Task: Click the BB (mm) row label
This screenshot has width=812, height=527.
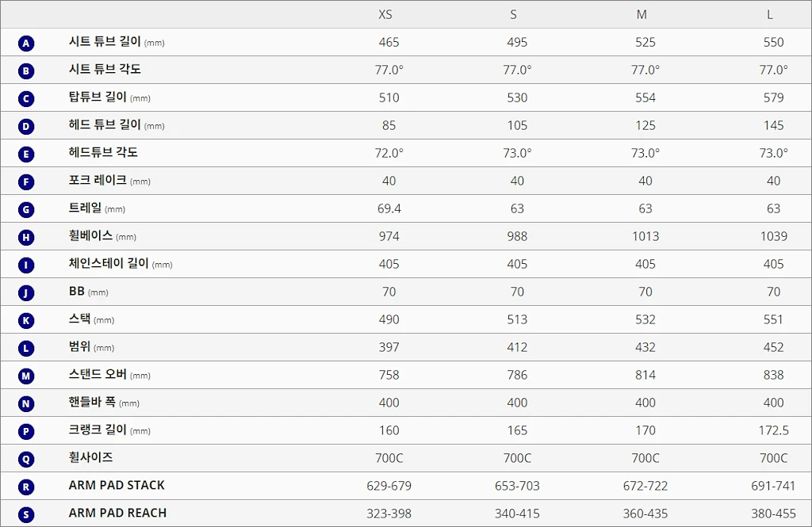Action: pos(89,292)
